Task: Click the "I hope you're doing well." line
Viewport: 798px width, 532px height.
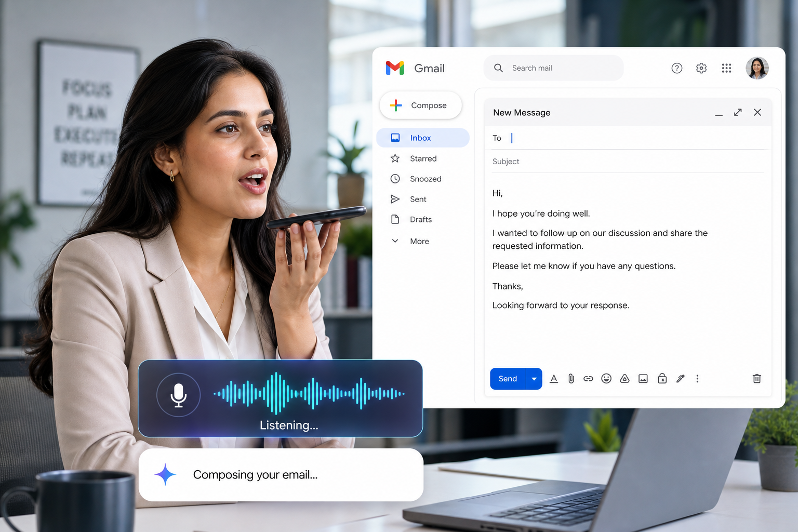Action: coord(541,214)
